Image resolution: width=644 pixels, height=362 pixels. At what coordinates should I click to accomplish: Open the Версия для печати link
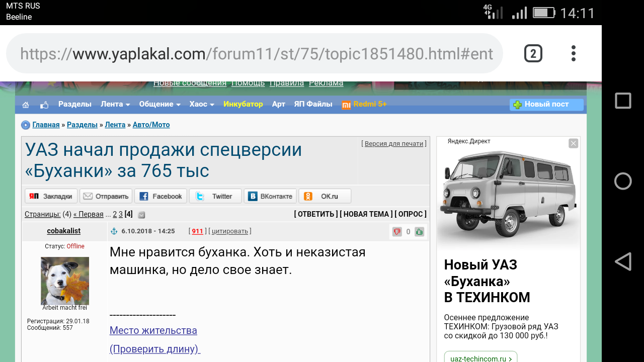tap(394, 143)
